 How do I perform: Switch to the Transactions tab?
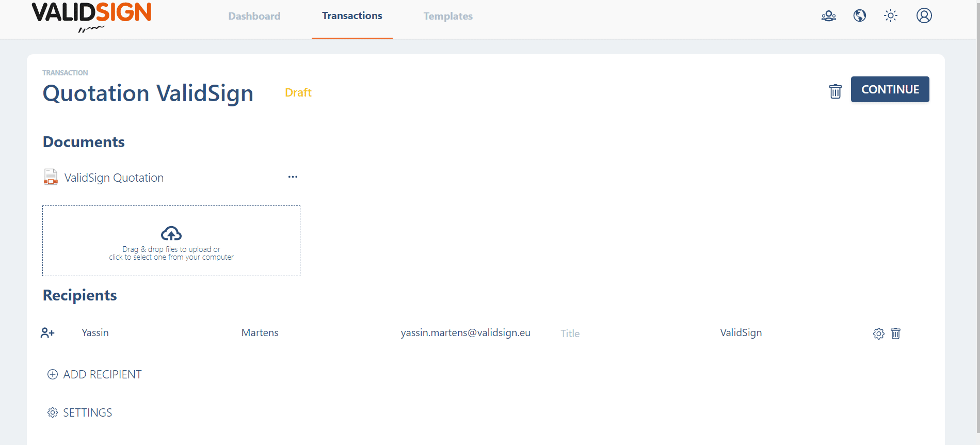pyautogui.click(x=352, y=16)
